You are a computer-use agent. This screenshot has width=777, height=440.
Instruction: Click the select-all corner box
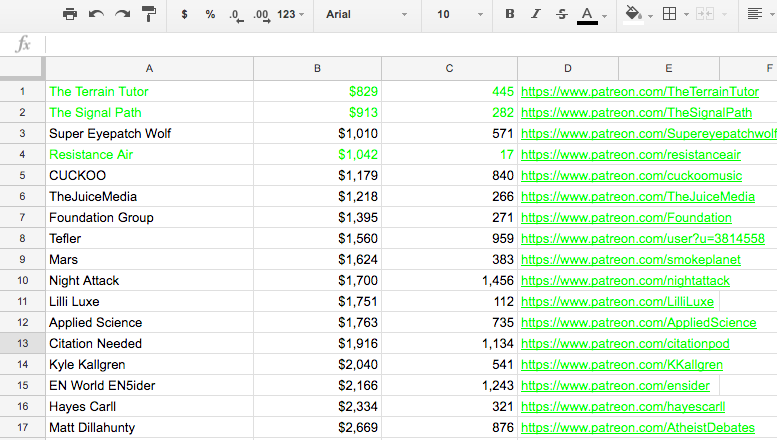coord(22,68)
